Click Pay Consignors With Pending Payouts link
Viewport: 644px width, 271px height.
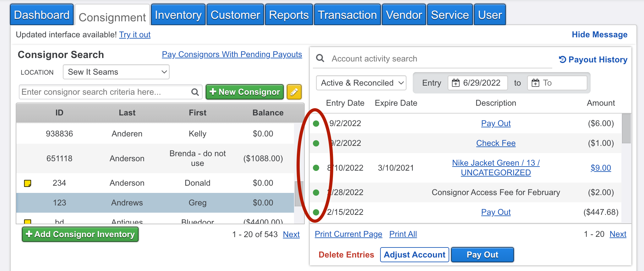(232, 54)
